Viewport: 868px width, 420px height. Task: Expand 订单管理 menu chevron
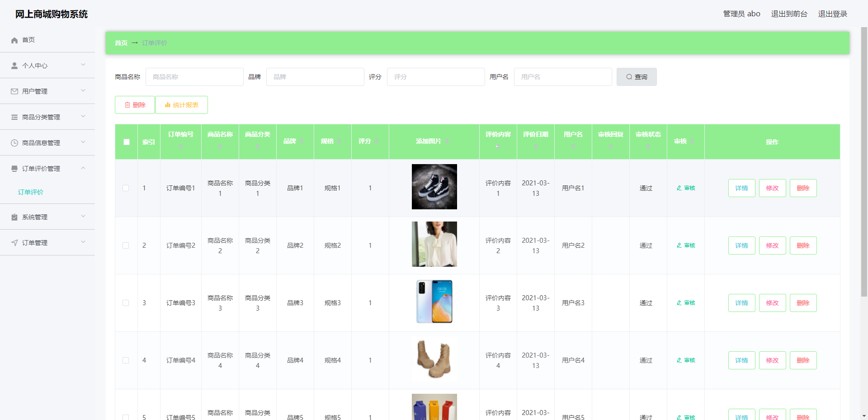(x=83, y=242)
